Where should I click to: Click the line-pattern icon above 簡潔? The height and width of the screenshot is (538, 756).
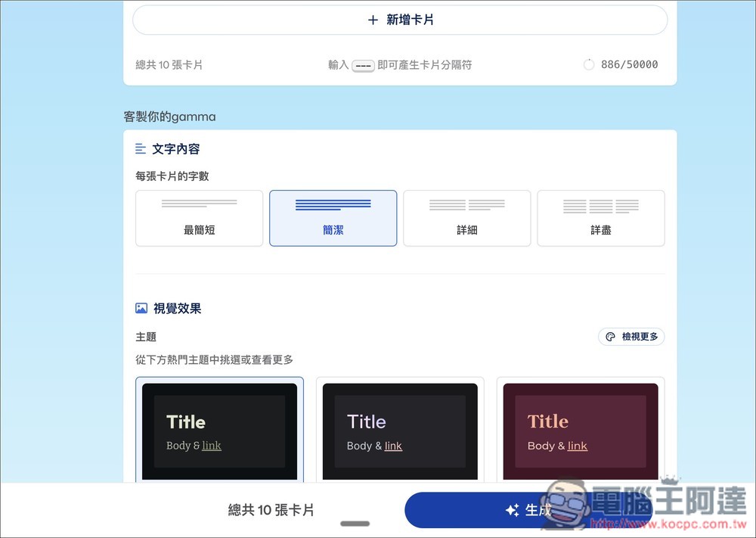333,205
